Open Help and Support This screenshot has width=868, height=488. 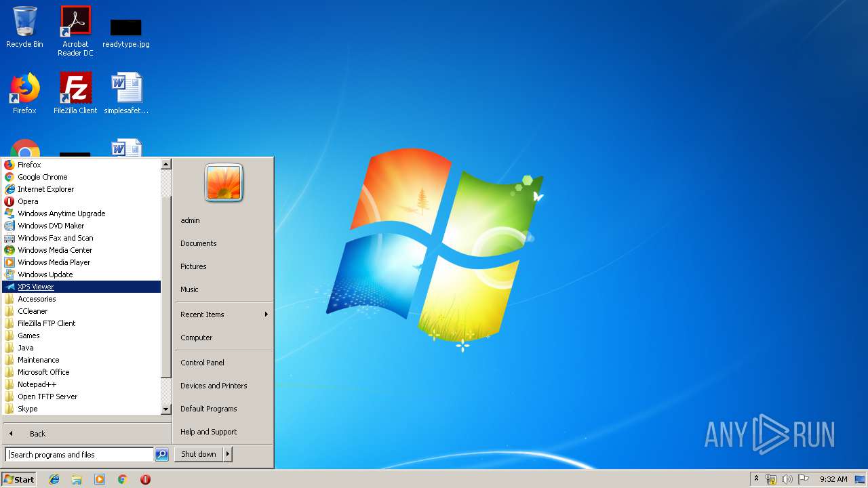[224, 432]
